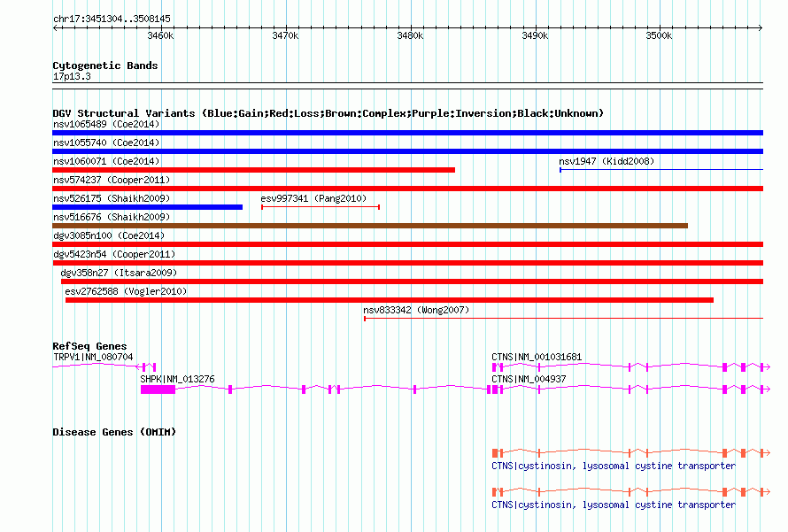Image resolution: width=788 pixels, height=532 pixels.
Task: Click the TRPV1|NM_080704 gene label
Action: pyautogui.click(x=93, y=358)
